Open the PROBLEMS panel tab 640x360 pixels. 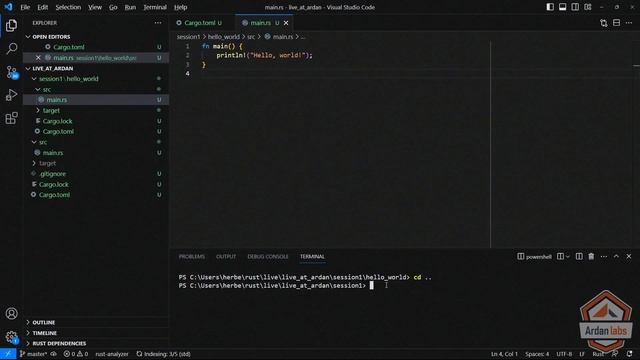192,256
